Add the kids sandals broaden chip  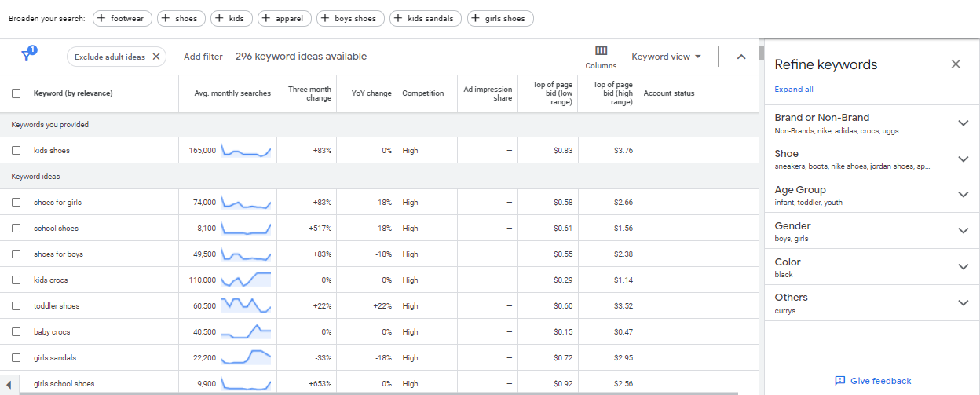click(425, 18)
